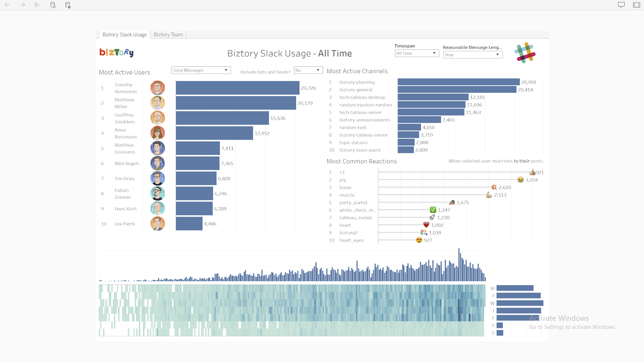Image resolution: width=644 pixels, height=362 pixels.
Task: Select Wim Kegels' avatar
Action: [x=158, y=163]
